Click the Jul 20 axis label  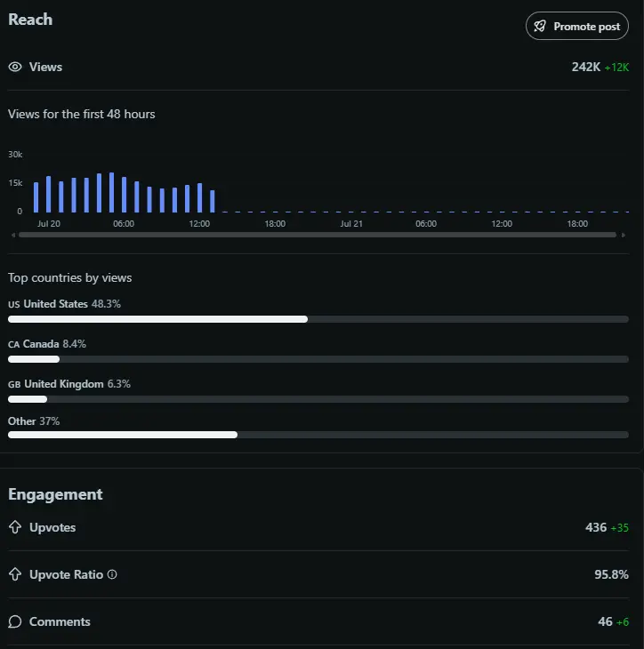tap(49, 223)
